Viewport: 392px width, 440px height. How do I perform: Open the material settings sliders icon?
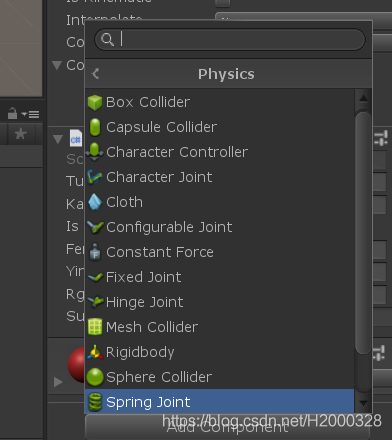pos(380,353)
